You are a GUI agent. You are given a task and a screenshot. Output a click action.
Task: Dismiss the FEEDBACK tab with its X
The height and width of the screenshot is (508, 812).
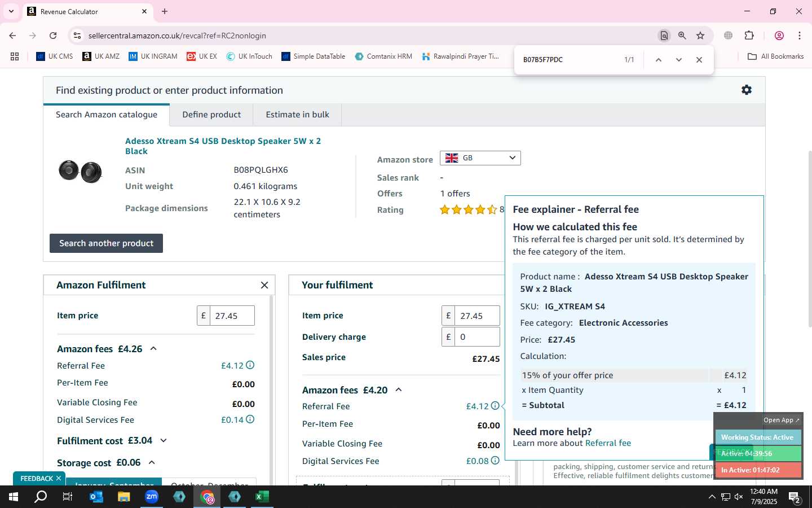pos(58,478)
